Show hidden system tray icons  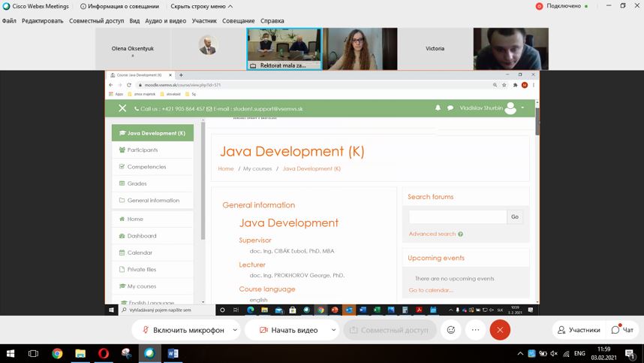[x=520, y=353]
